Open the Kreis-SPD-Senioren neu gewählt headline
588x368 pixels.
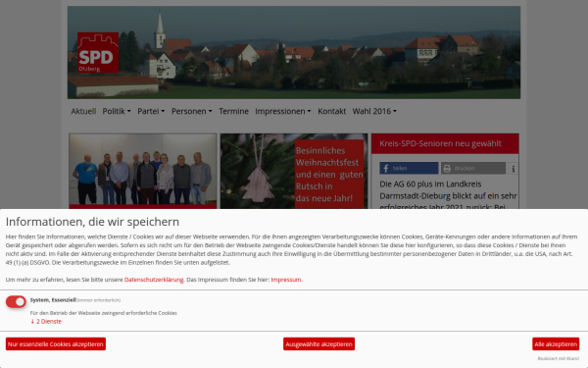(440, 143)
